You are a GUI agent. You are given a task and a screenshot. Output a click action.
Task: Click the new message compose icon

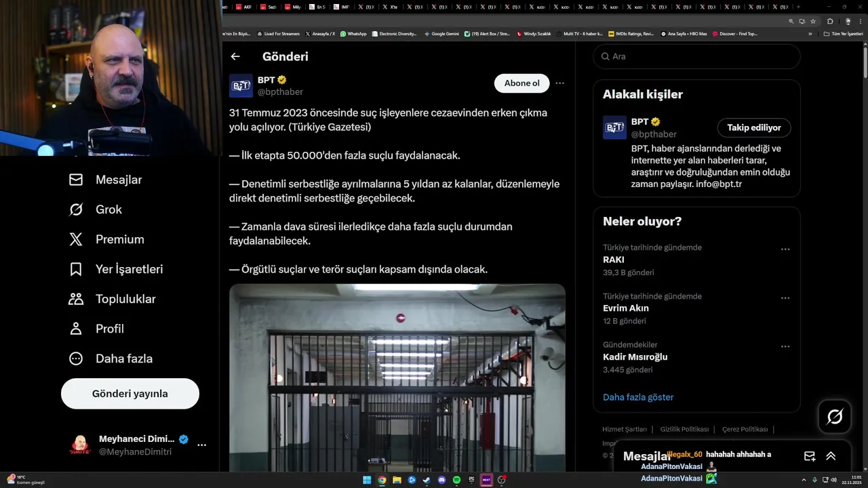click(810, 456)
